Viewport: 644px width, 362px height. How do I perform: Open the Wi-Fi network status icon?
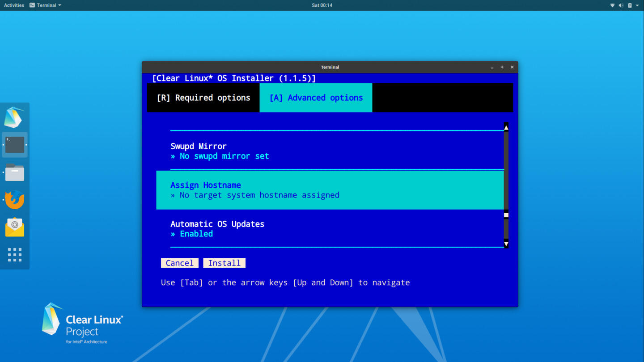(x=612, y=5)
